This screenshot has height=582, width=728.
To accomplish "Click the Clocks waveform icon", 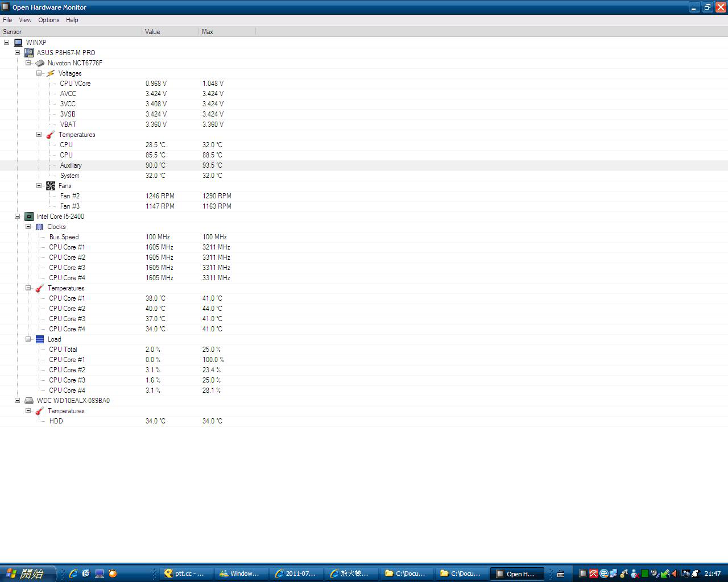I will [40, 227].
